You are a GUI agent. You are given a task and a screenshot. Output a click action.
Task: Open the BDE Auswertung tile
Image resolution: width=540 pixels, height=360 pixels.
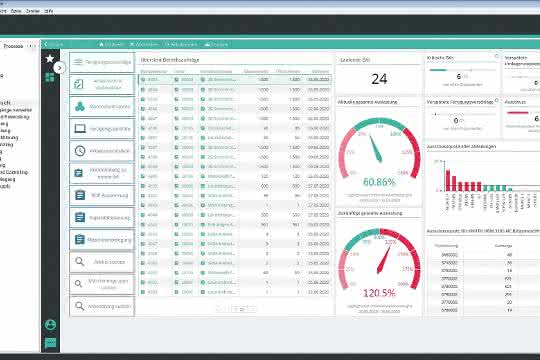coord(102,195)
